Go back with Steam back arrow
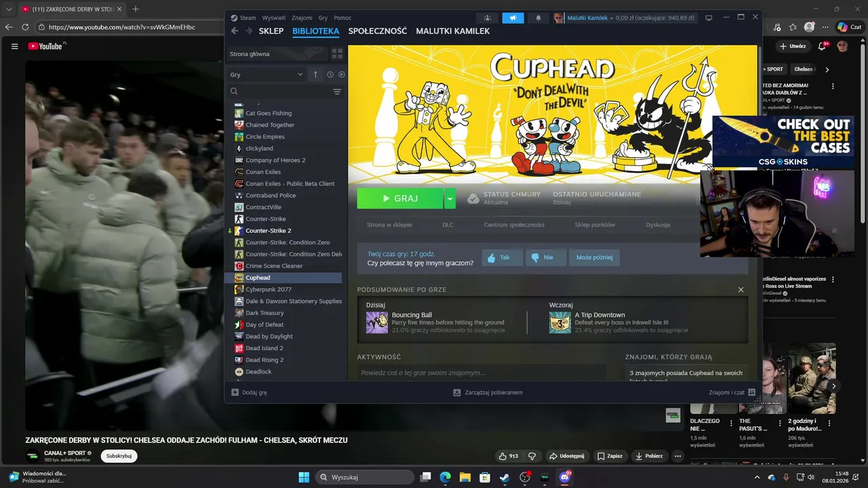This screenshot has width=868, height=488. click(x=235, y=31)
